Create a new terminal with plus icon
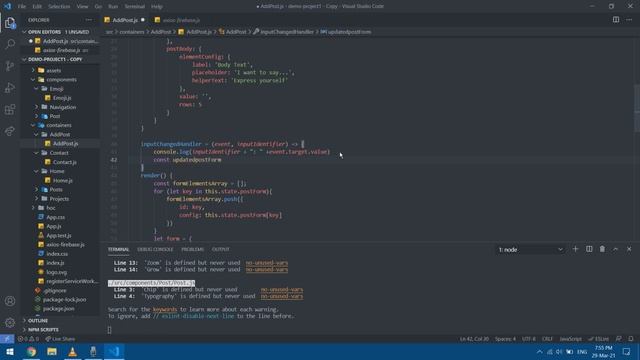640x360 pixels. 576,249
